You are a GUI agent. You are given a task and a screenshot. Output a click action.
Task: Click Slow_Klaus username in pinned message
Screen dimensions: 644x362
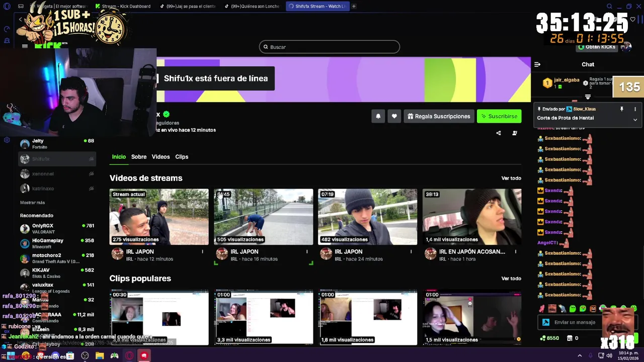point(584,109)
